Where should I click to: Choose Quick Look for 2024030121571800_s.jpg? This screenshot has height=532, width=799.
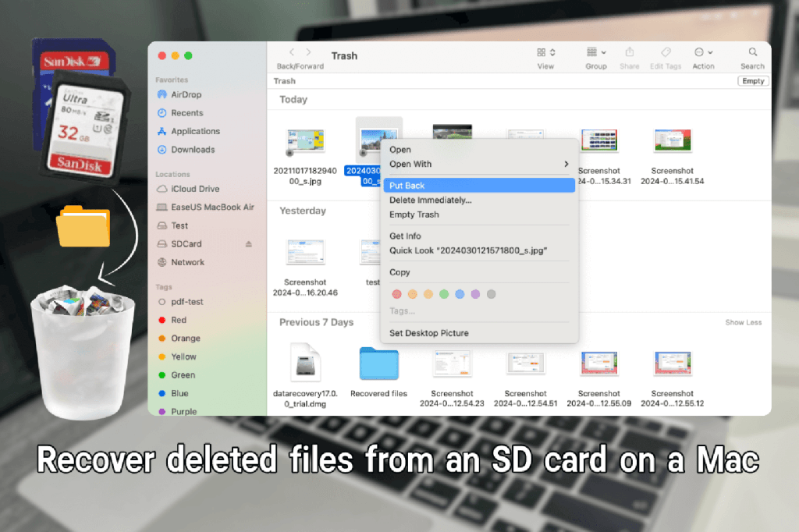point(468,250)
